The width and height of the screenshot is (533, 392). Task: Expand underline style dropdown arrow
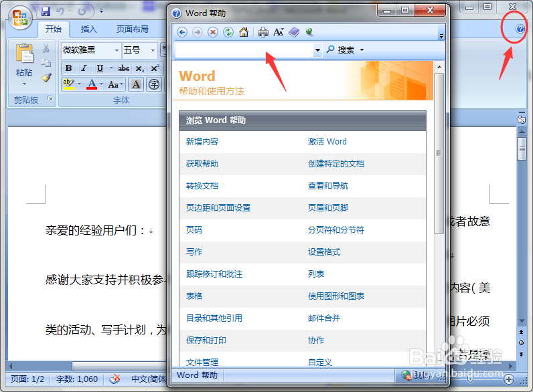click(x=111, y=68)
